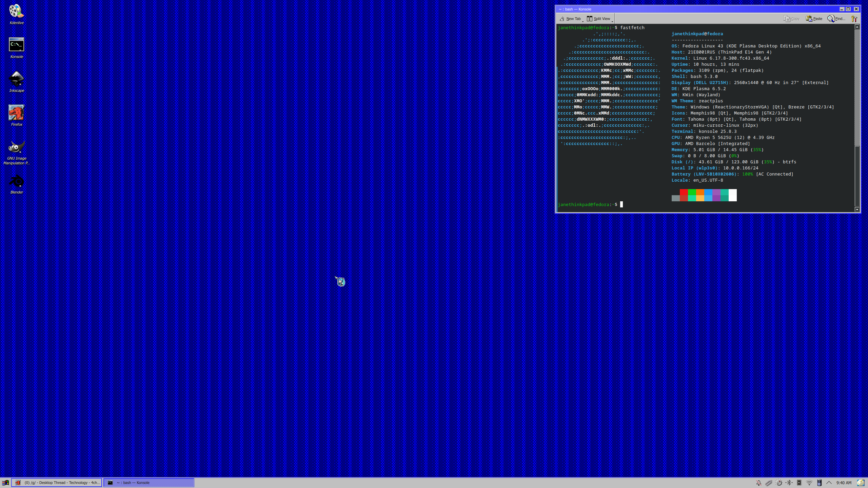Click the Konsole scrollbar down arrow
The image size is (868, 488).
point(857,209)
